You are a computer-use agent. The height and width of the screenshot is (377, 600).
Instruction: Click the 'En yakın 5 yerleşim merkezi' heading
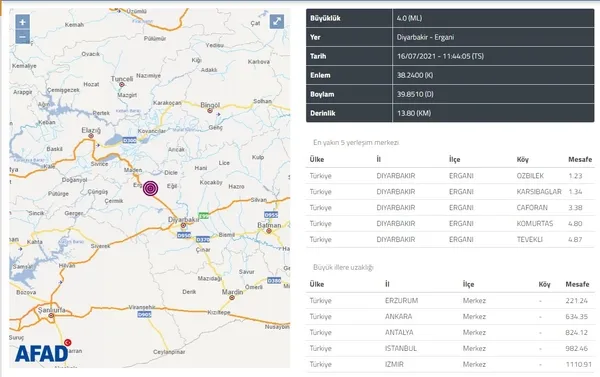point(356,142)
